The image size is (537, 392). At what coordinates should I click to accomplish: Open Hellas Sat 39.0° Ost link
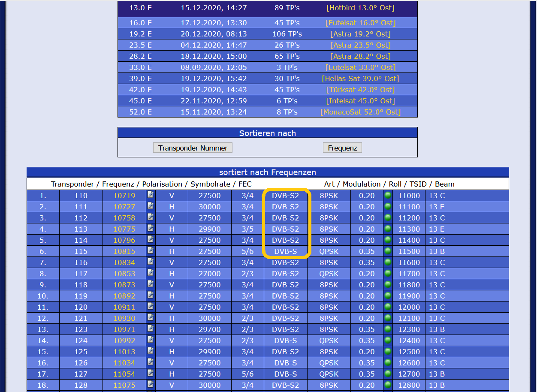360,78
